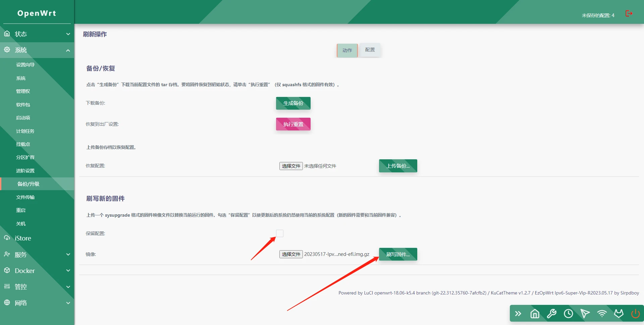Click the selected file name 20230517-Ipv...ned-efi.img.gz
This screenshot has height=325, width=644.
337,254
